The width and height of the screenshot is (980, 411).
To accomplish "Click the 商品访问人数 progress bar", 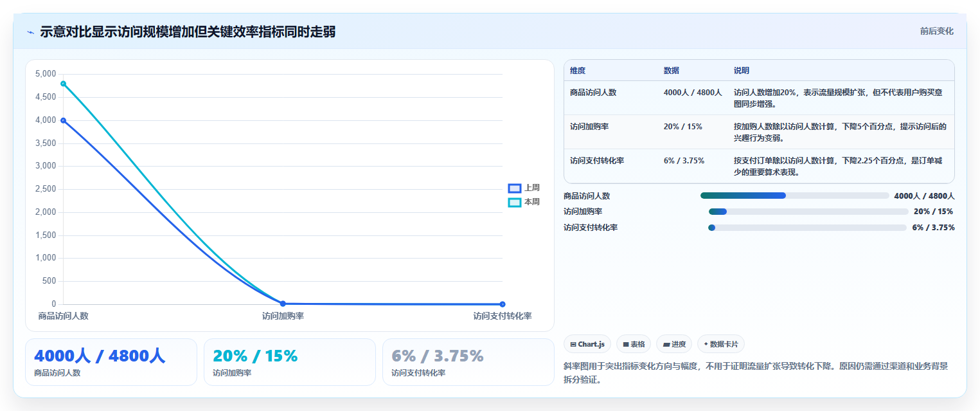I will [795, 196].
